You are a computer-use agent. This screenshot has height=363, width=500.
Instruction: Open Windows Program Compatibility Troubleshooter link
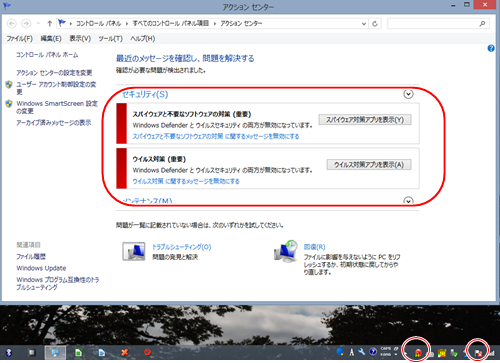pyautogui.click(x=58, y=283)
